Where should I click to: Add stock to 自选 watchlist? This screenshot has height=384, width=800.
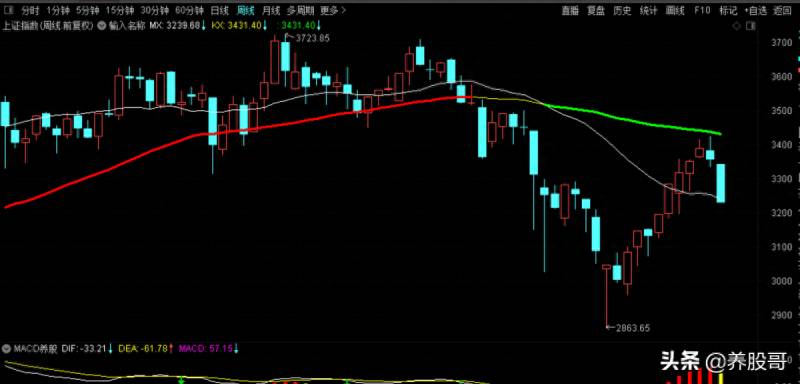pyautogui.click(x=755, y=10)
